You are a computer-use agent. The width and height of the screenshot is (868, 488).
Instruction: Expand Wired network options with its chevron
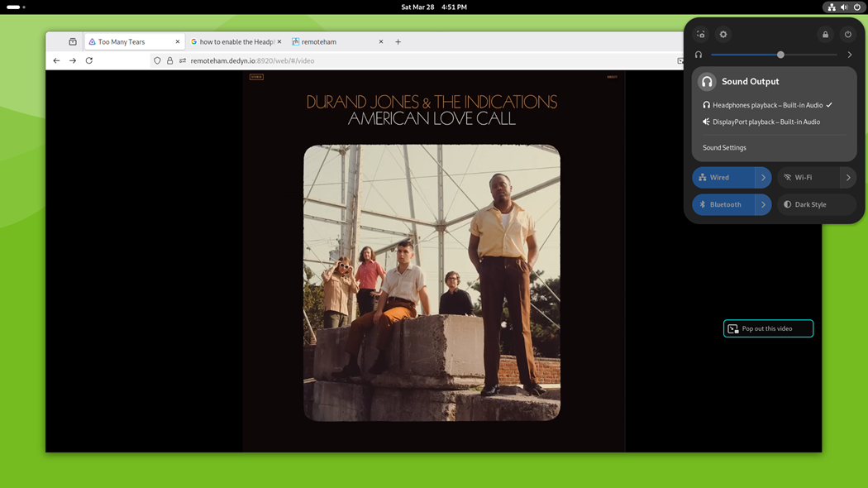tap(765, 177)
